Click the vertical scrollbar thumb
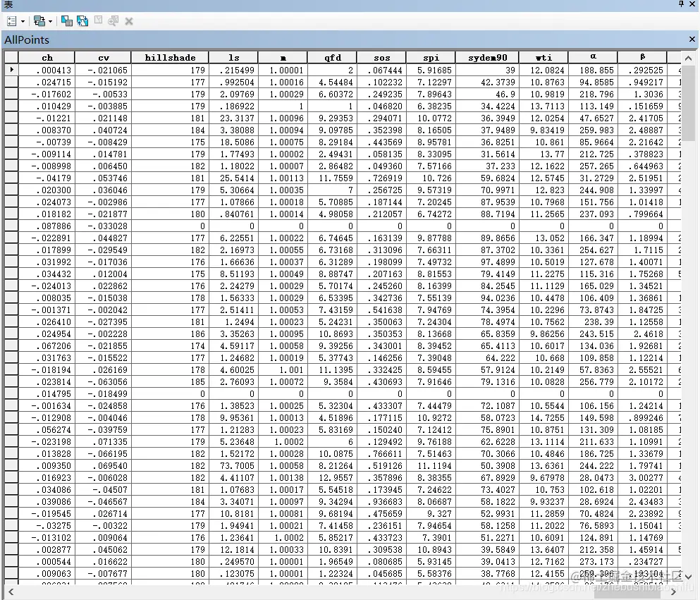700x600 pixels. pyautogui.click(x=688, y=103)
